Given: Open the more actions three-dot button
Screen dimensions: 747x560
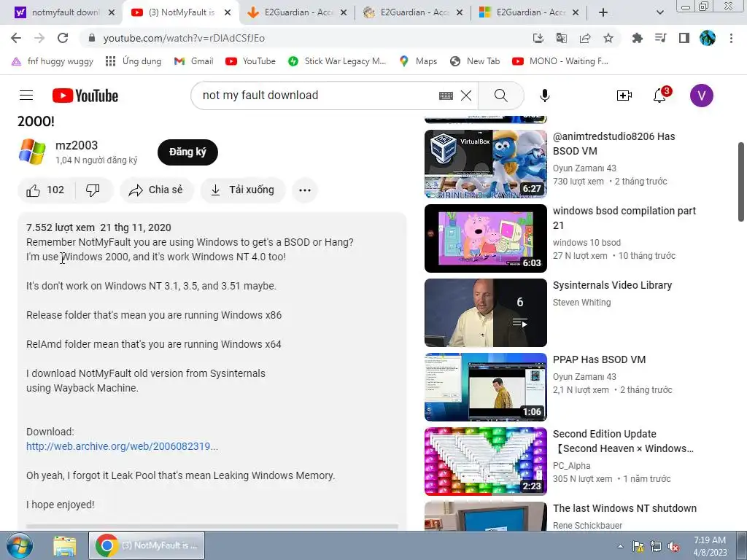Looking at the screenshot, I should pyautogui.click(x=305, y=190).
